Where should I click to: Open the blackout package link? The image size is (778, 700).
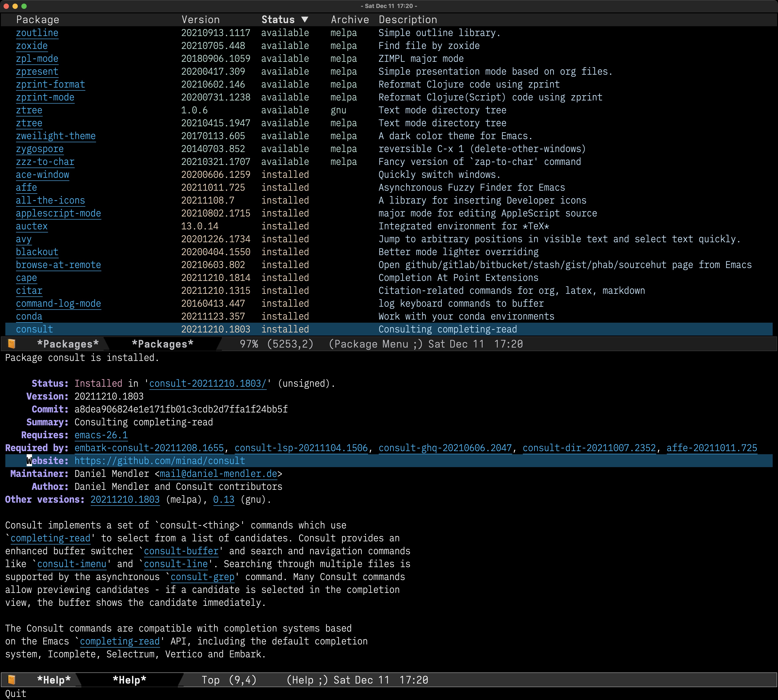pos(37,252)
